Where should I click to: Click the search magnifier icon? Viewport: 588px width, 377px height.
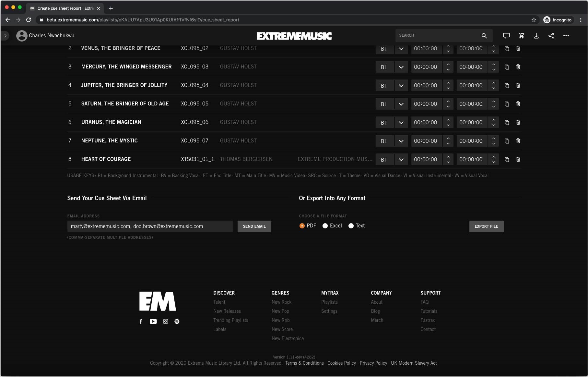[484, 36]
